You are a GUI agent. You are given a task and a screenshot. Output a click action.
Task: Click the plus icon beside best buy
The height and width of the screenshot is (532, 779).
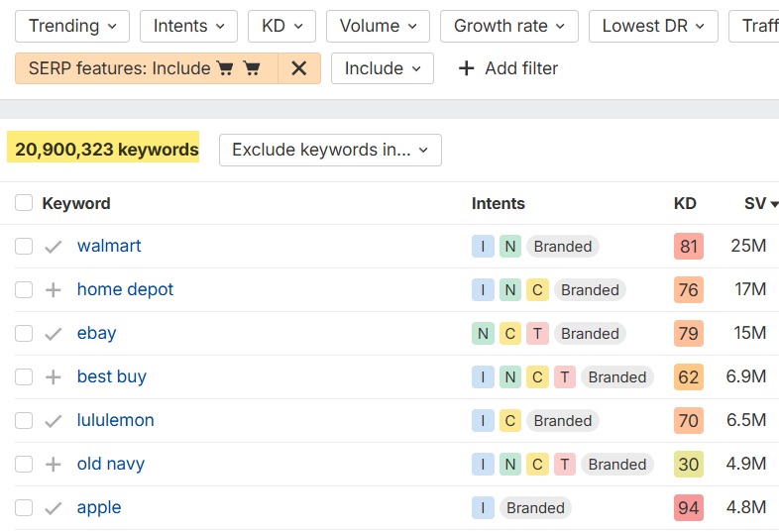point(54,377)
